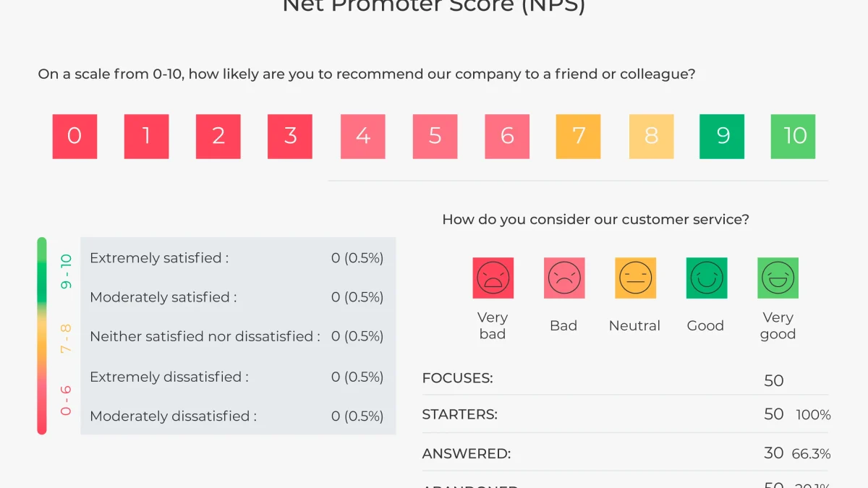Screen dimensions: 868x488
Task: Click the Extremely satisfied row
Action: (237, 258)
